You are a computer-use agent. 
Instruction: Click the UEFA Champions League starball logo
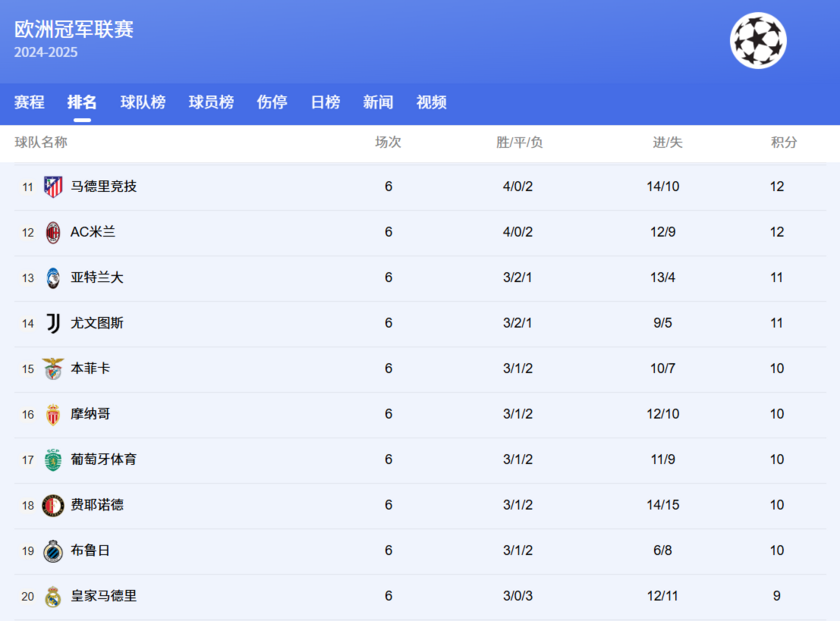[x=757, y=41]
